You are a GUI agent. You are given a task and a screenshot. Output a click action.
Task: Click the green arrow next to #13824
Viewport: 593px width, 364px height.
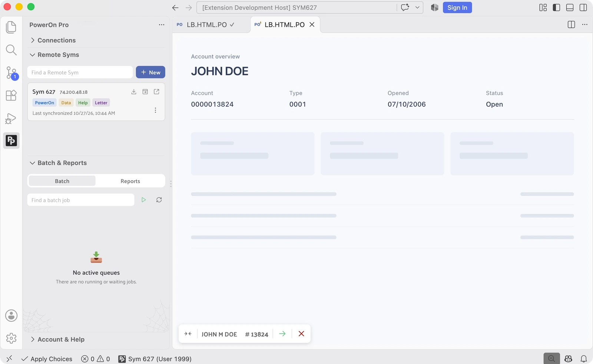click(282, 334)
